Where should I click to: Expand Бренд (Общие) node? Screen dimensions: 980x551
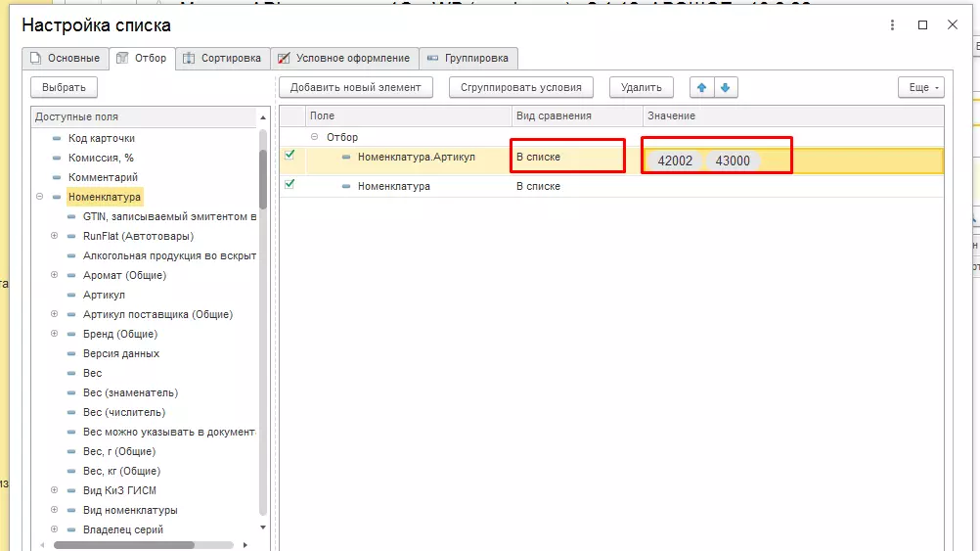55,334
